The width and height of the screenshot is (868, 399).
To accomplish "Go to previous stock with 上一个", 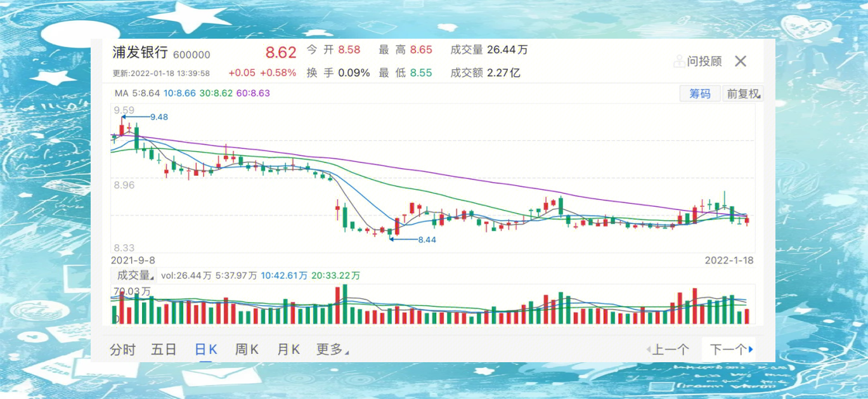I will point(668,350).
